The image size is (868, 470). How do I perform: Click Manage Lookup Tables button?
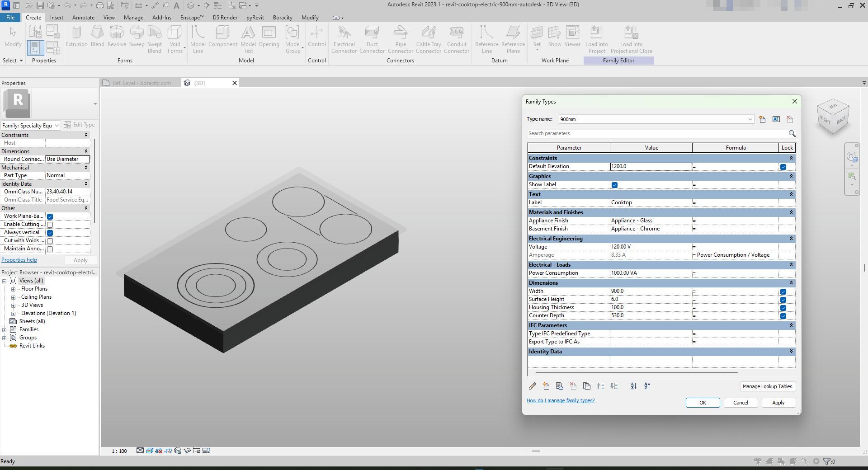coord(767,386)
